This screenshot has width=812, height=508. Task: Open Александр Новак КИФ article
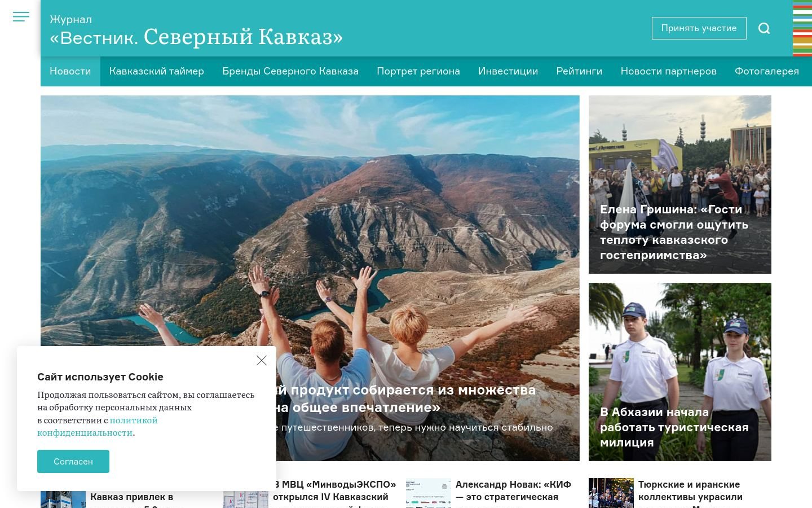tap(513, 492)
